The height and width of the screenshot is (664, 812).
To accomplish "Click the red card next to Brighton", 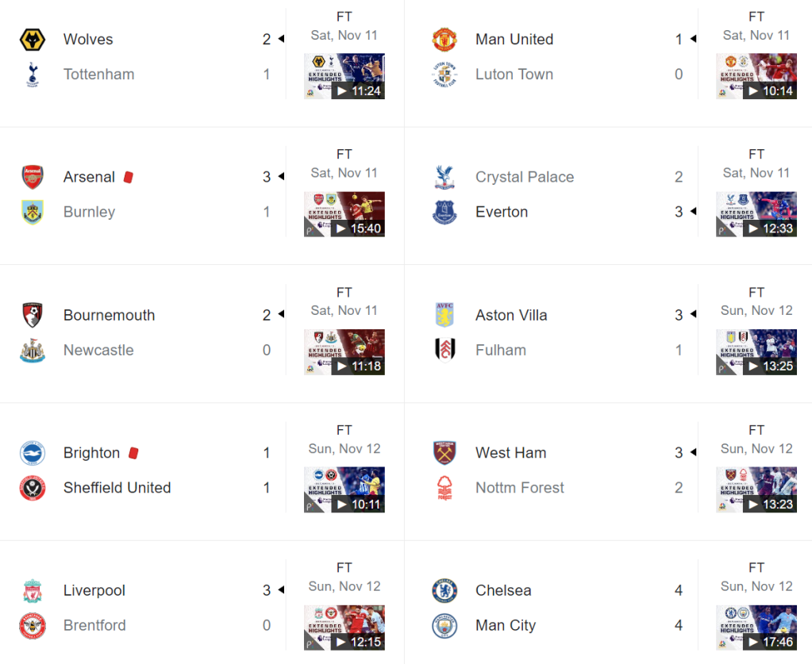I will [133, 452].
